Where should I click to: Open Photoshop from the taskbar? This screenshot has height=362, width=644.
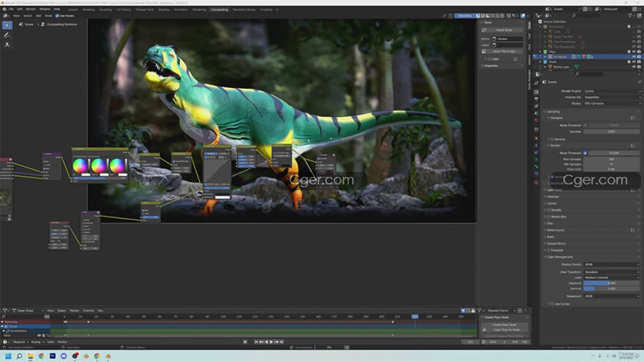53,356
